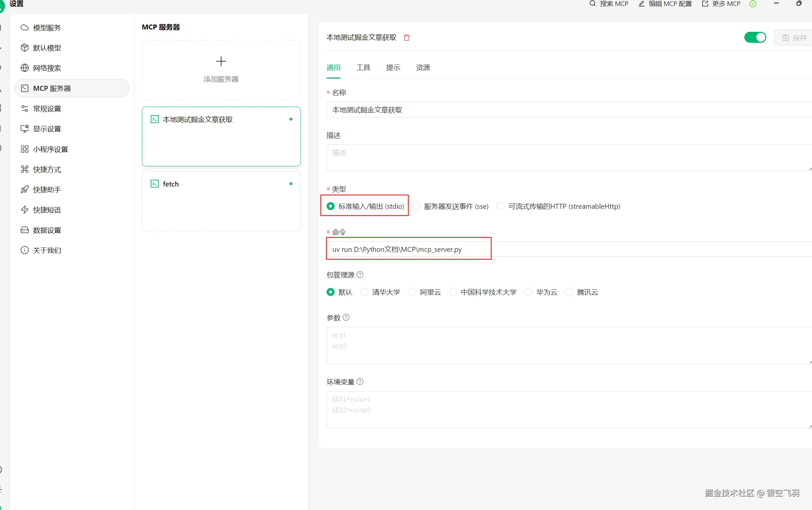Screen dimensions: 812x510
Task: Open 快捷短语 page
Action: click(x=72, y=210)
